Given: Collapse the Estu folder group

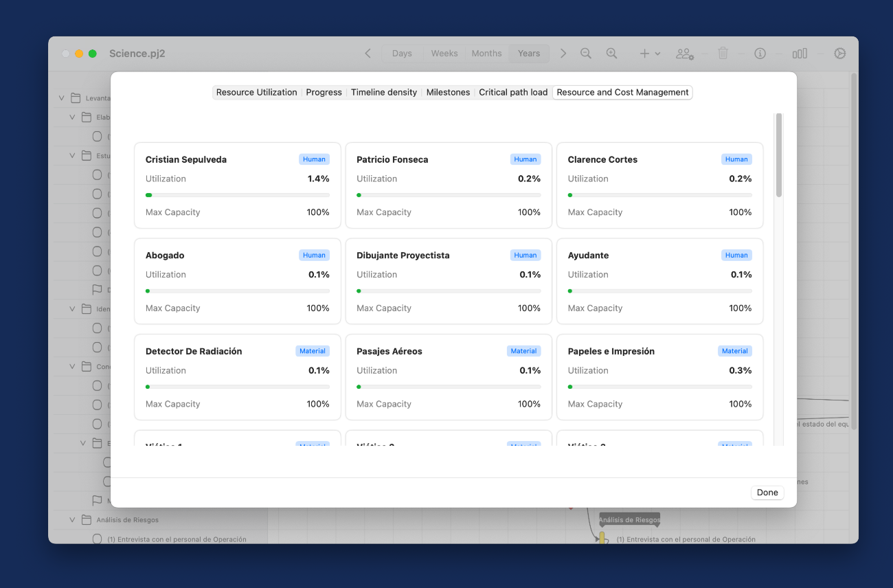Looking at the screenshot, I should [x=72, y=156].
